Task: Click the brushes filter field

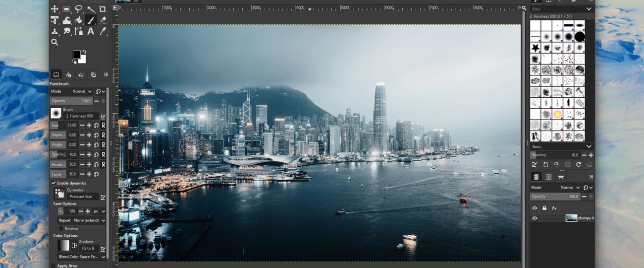Action: click(x=557, y=9)
